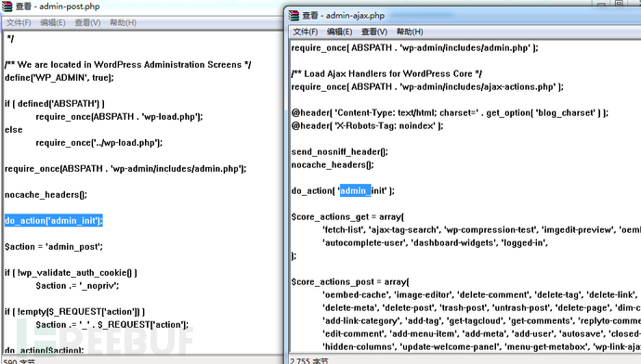Screen dimensions: 641x364
Task: Click the 'oembed-cache', 'image-editor' array line
Action: click(x=480, y=295)
